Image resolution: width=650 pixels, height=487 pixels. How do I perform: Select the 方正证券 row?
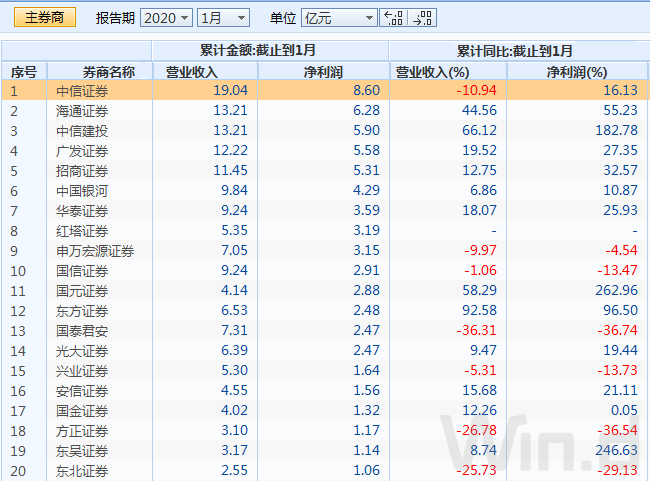pyautogui.click(x=324, y=430)
